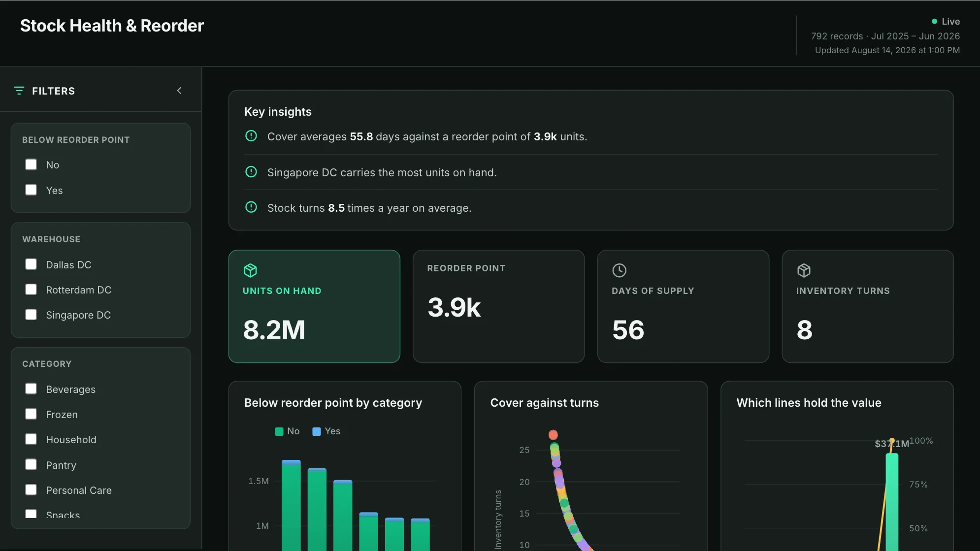
Task: Check the Yes box under Below Reorder Point
Action: tap(31, 190)
